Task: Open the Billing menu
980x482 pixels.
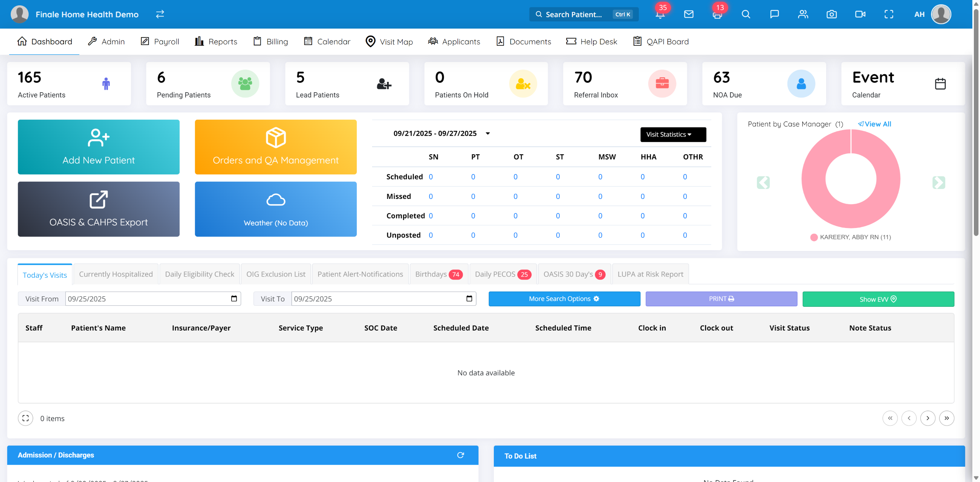Action: pos(271,42)
